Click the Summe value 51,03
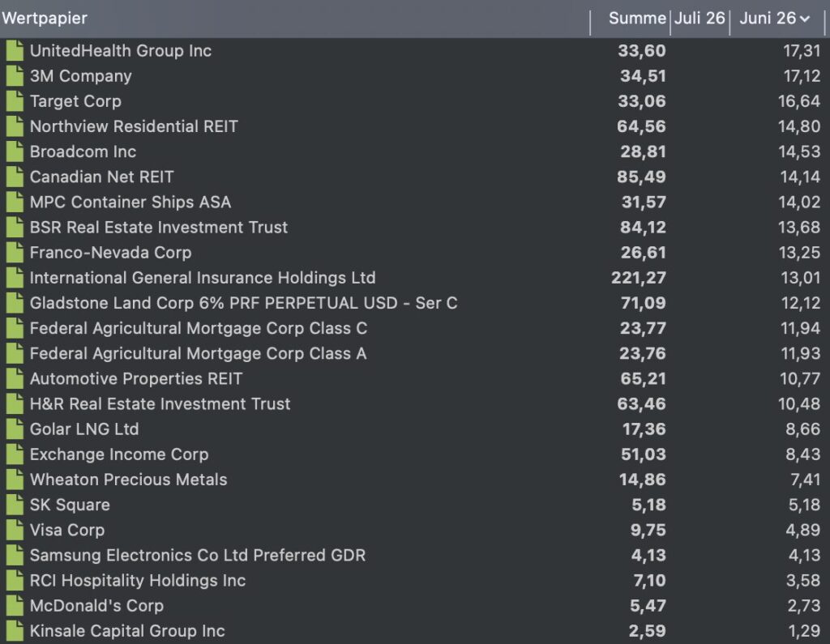This screenshot has width=830, height=644. click(x=643, y=454)
